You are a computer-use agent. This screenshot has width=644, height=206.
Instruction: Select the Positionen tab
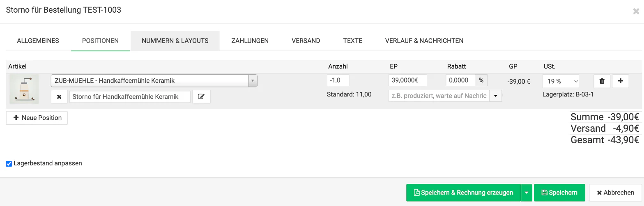[x=100, y=41]
